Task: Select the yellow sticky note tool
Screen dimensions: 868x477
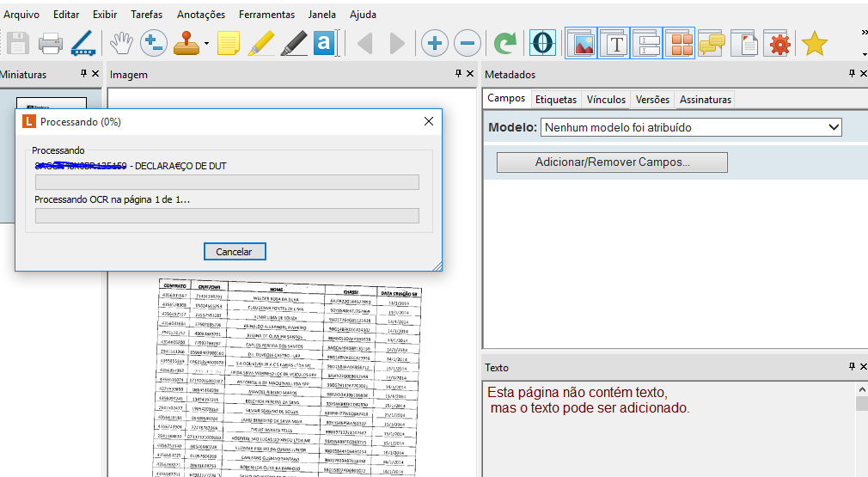Action: click(x=229, y=43)
